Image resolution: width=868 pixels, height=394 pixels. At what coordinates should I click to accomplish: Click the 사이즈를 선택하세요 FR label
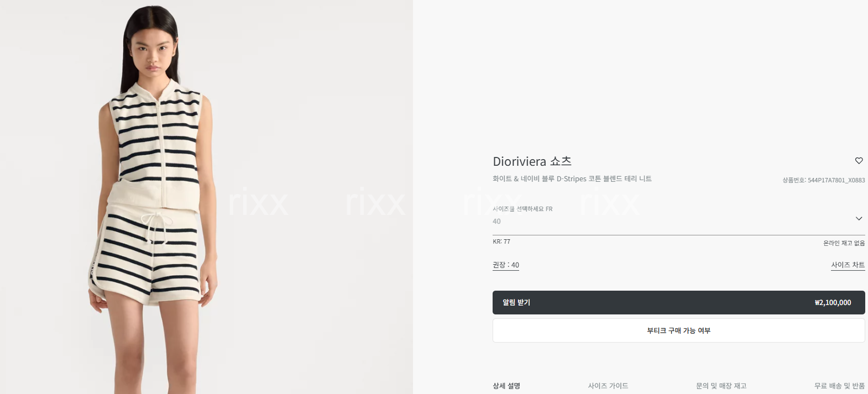(x=522, y=209)
